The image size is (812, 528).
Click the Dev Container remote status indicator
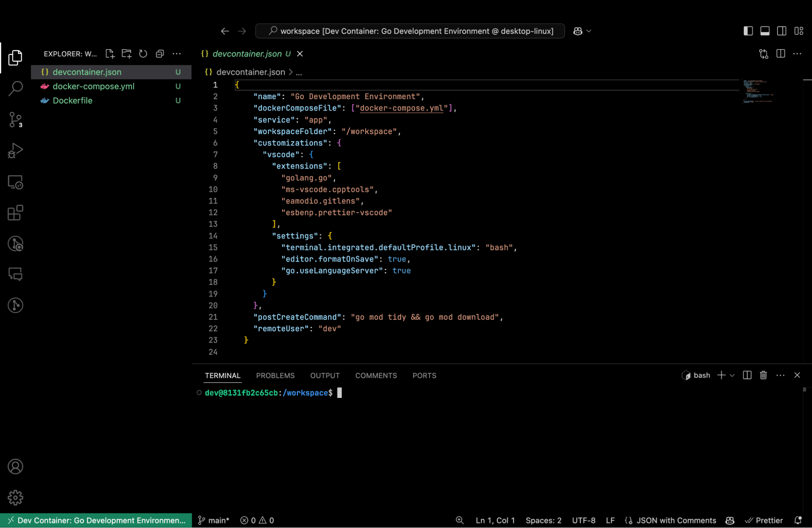tap(96, 521)
